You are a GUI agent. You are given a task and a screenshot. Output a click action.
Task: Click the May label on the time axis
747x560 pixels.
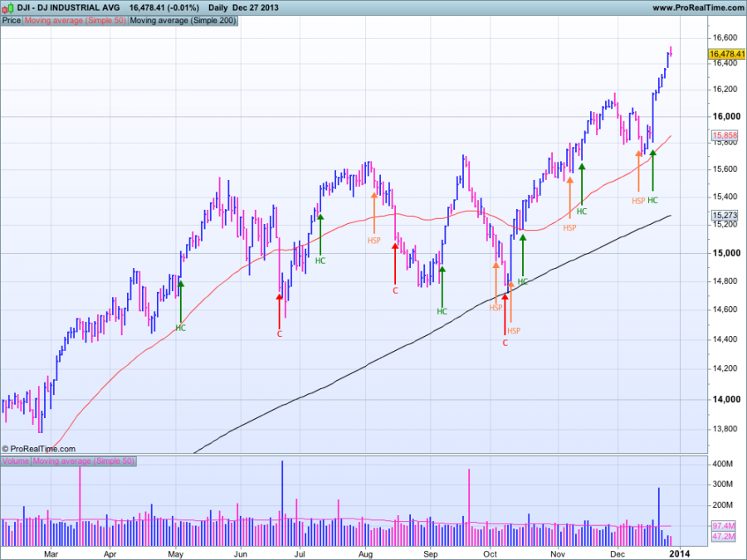pyautogui.click(x=176, y=554)
